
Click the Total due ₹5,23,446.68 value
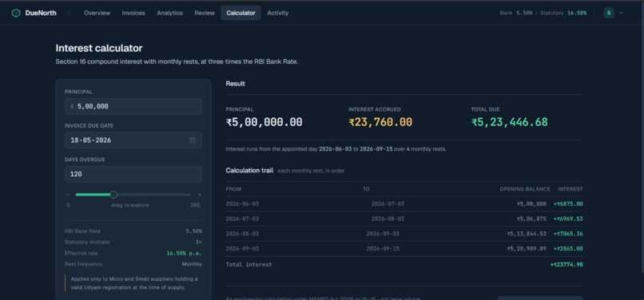tap(509, 122)
